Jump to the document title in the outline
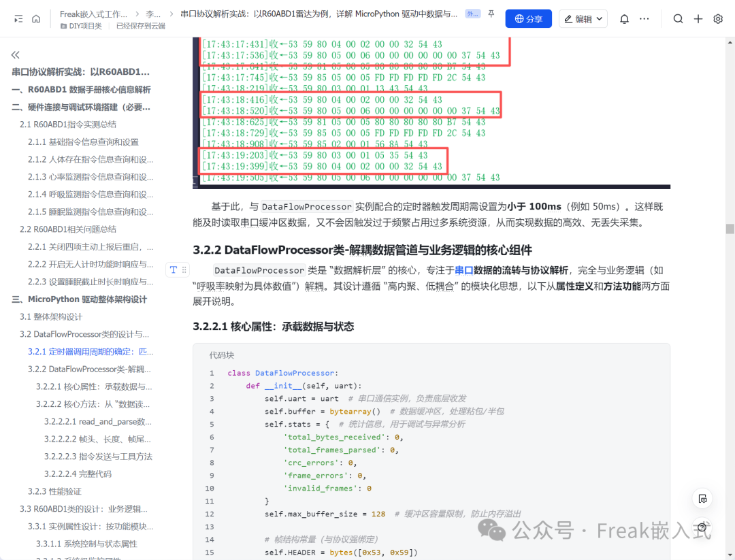 pos(80,71)
